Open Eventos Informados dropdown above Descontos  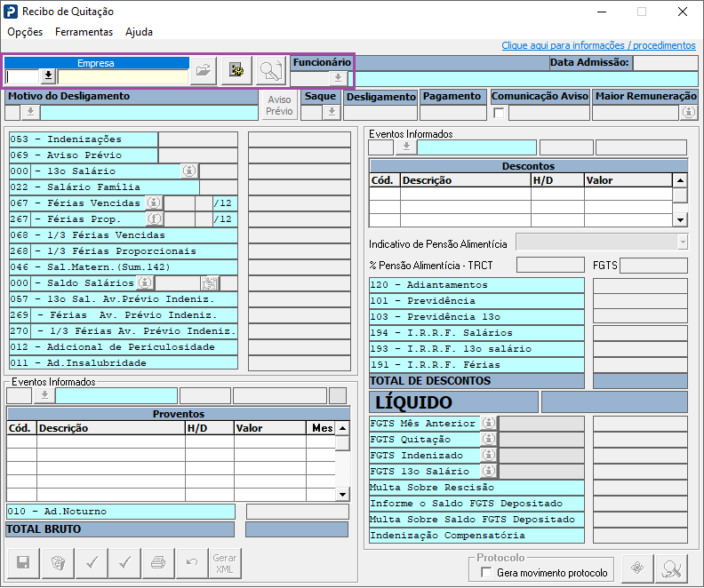point(406,147)
